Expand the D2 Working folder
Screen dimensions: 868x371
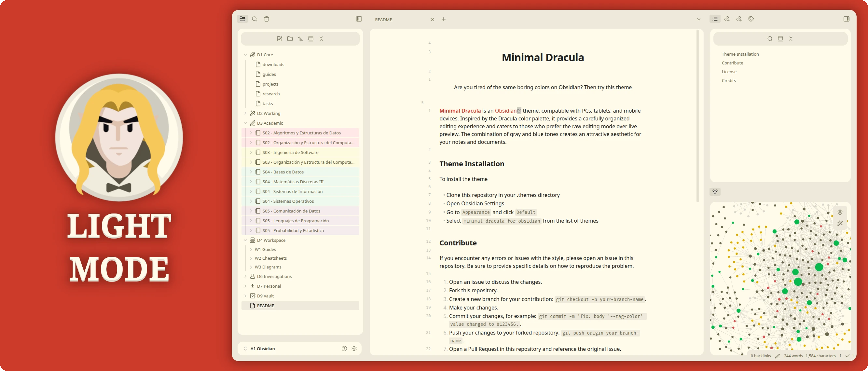pos(245,113)
